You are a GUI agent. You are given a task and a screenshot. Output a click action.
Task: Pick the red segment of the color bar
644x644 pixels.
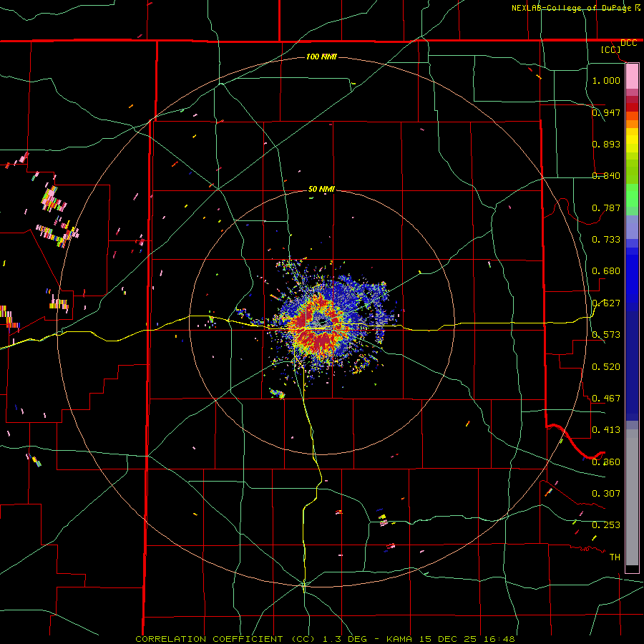click(x=632, y=107)
